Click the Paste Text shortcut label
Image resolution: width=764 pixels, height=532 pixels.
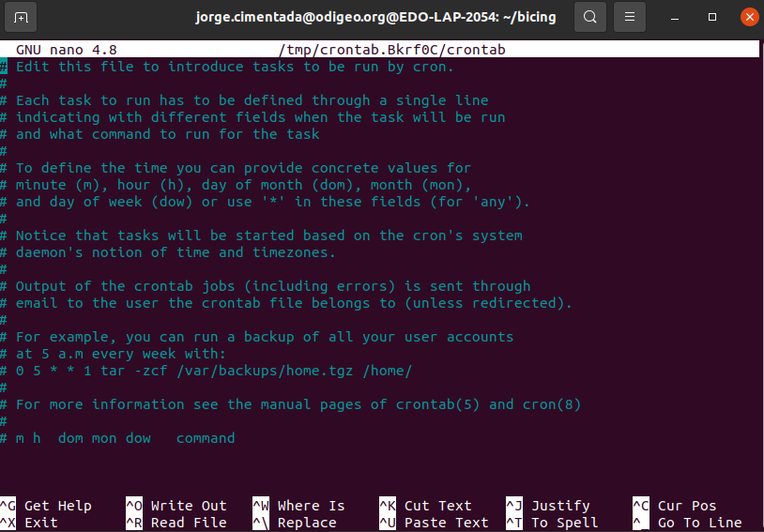[446, 523]
